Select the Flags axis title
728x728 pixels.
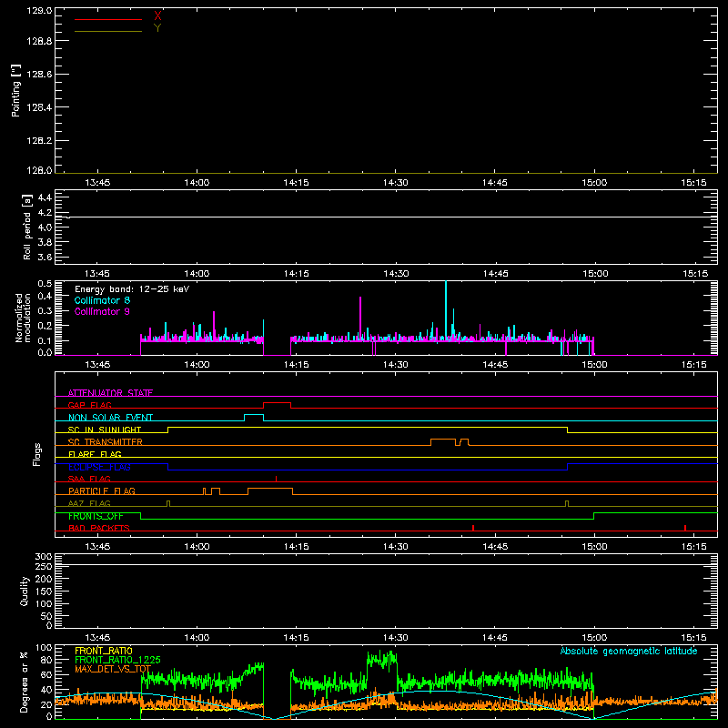click(37, 454)
